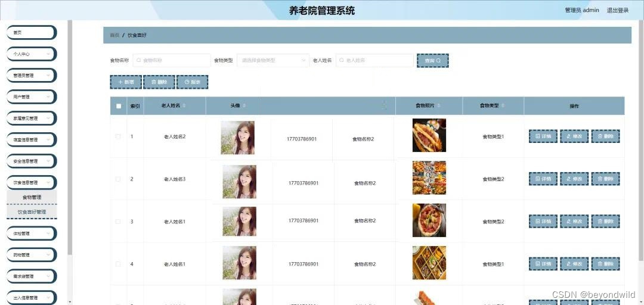Click the 食物名称 search input field
The image size is (644, 305).
click(171, 60)
